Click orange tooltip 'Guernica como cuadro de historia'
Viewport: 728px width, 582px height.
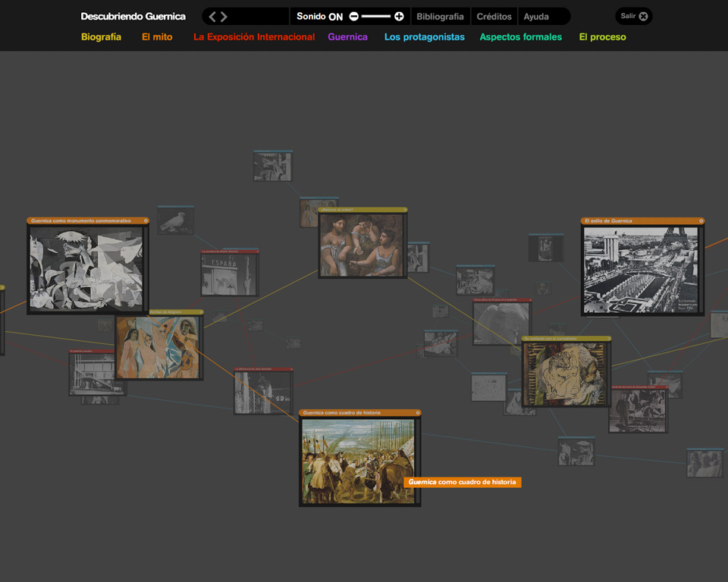463,482
